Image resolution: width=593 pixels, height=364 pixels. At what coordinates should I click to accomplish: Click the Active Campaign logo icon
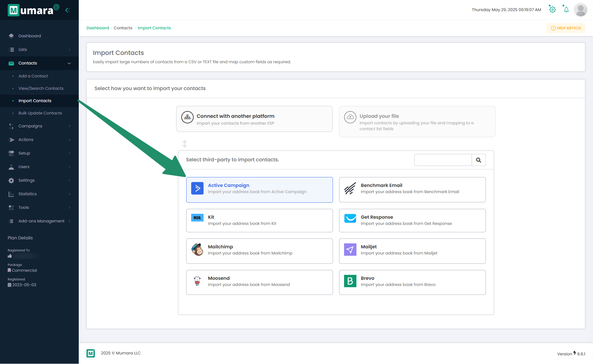tap(197, 188)
